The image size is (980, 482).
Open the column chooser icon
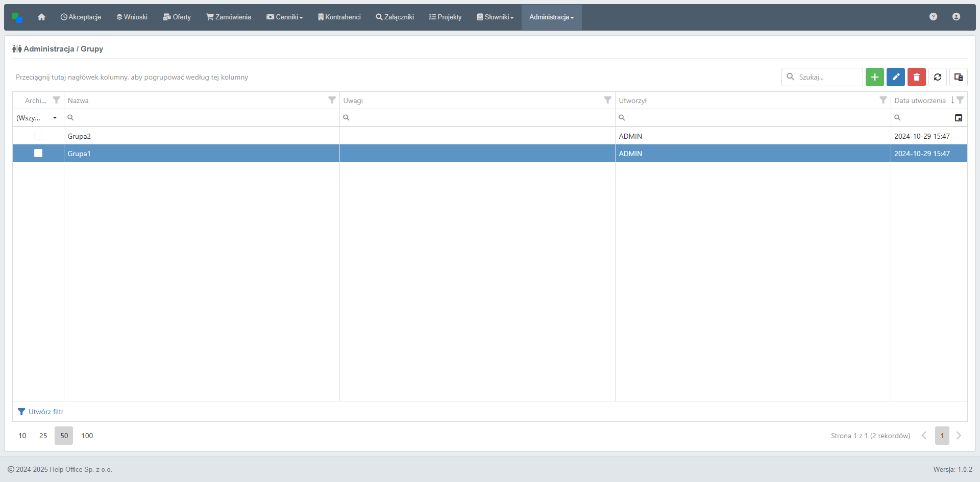coord(958,77)
